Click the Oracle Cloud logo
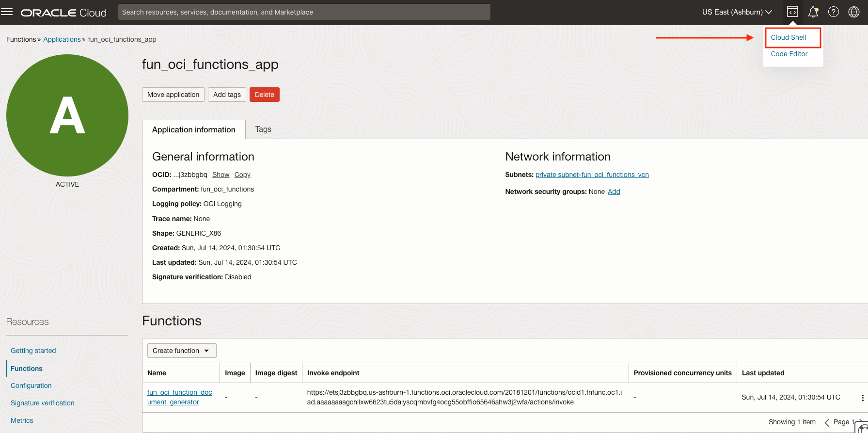This screenshot has width=868, height=433. pos(63,13)
